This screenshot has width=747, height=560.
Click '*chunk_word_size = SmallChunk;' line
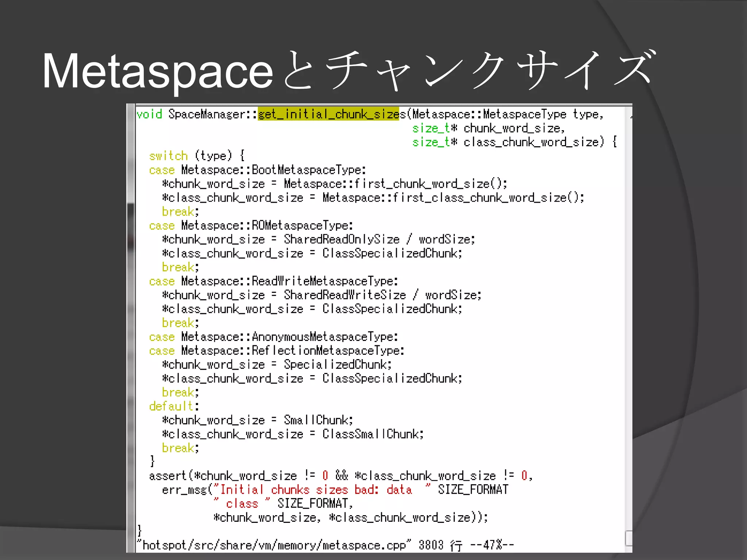[258, 420]
